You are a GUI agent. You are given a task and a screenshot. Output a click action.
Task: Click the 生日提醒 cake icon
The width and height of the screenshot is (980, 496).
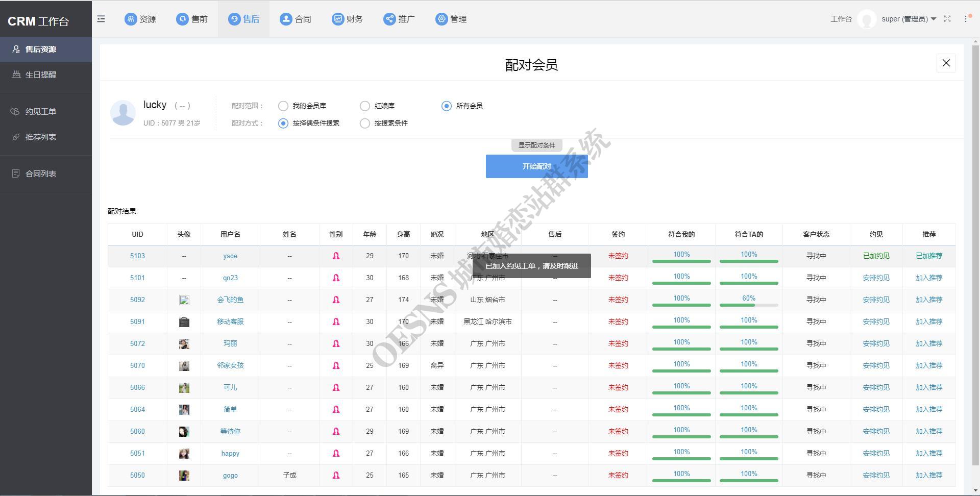pos(16,75)
